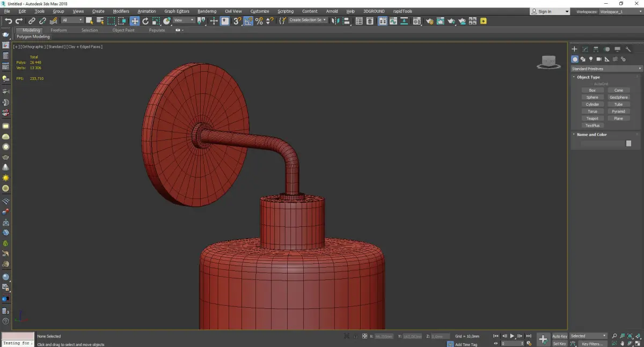This screenshot has width=644, height=347.
Task: Open the Render Setup teapot icon
Action: tap(429, 21)
